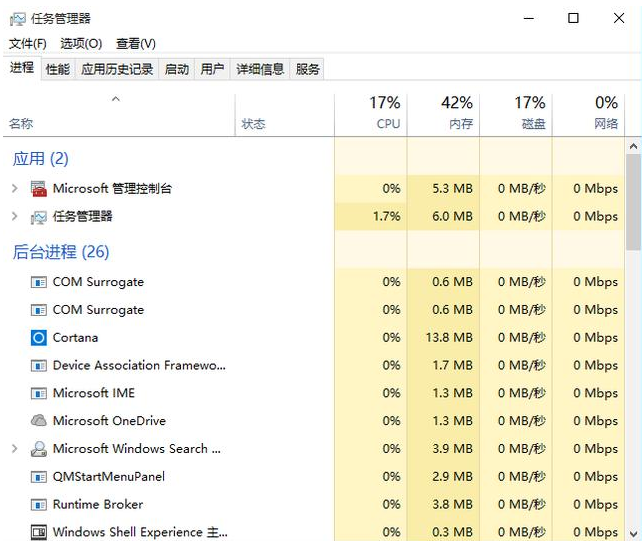Click the vertical scrollbar thumb
642x541 pixels.
pos(633,202)
